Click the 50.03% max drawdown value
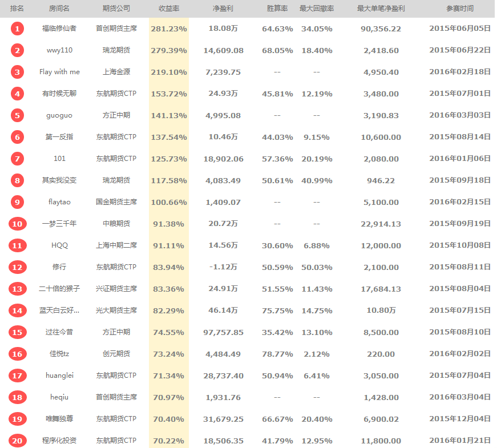This screenshot has height=448, width=497. tap(317, 268)
